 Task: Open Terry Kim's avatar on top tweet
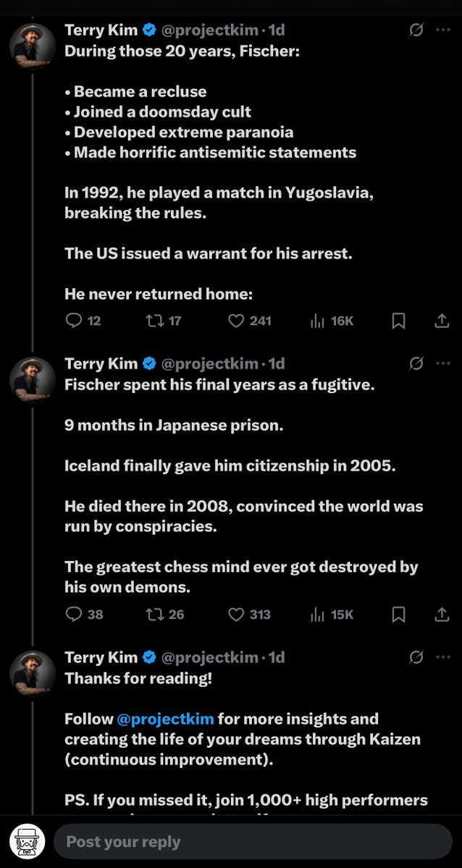coord(33,46)
